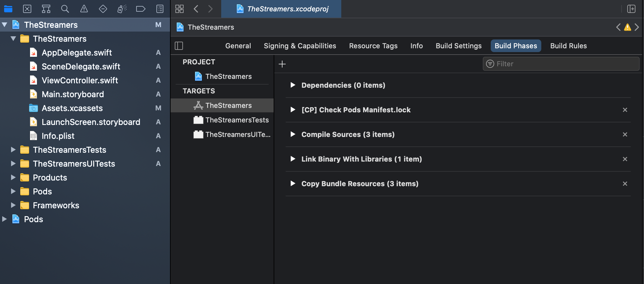644x284 pixels.
Task: Expand the Pods project
Action: tap(4, 219)
